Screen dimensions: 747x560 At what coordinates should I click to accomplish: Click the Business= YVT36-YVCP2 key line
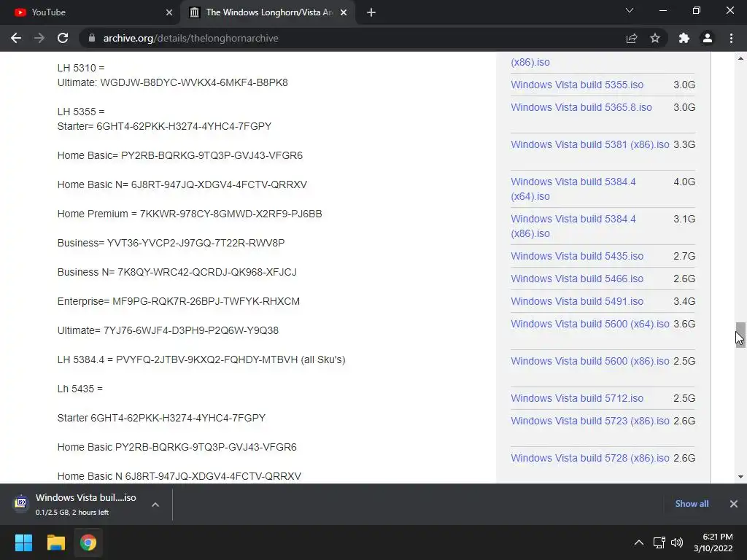click(171, 243)
